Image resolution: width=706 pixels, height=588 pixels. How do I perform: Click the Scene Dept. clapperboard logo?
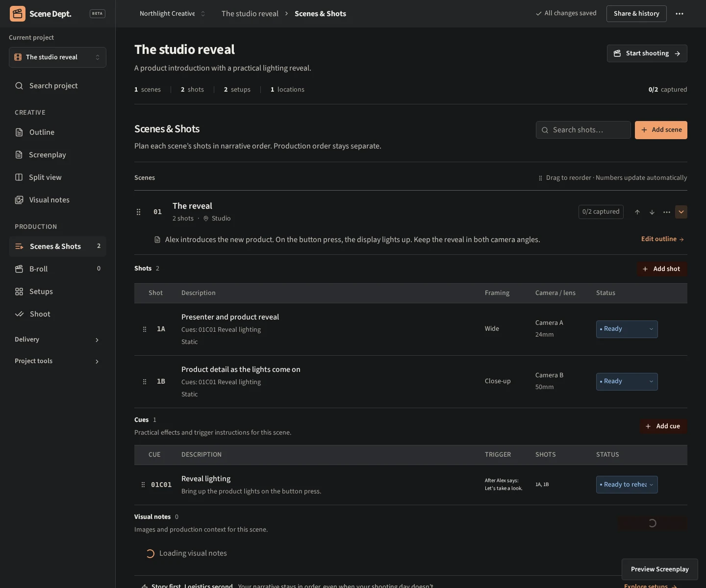tap(18, 14)
